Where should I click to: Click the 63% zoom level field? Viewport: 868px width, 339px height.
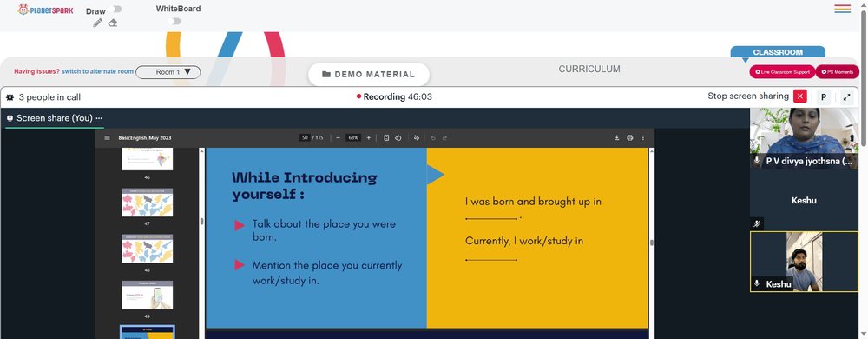[353, 138]
